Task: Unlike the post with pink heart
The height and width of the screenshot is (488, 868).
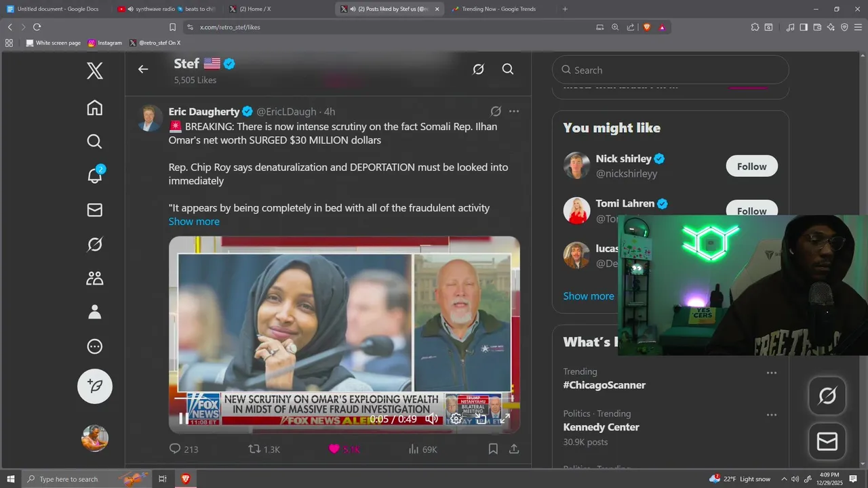Action: (x=344, y=449)
